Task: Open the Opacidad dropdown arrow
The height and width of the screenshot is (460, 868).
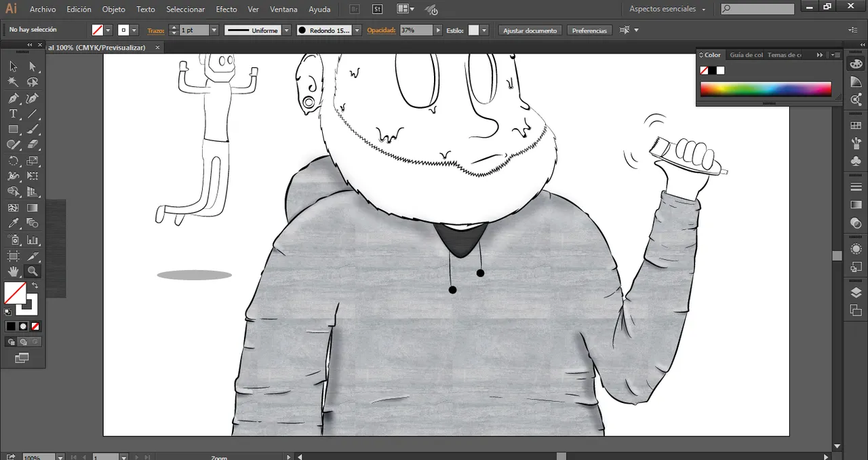Action: (437, 30)
